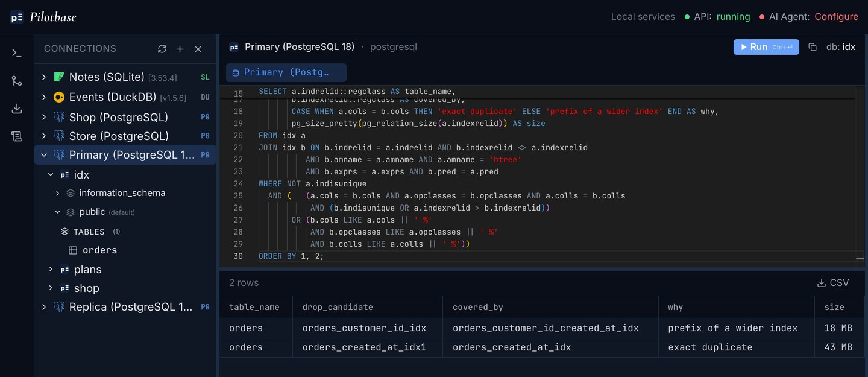
Task: Expand the Replica (PostgreSQL) connection
Action: pyautogui.click(x=43, y=307)
